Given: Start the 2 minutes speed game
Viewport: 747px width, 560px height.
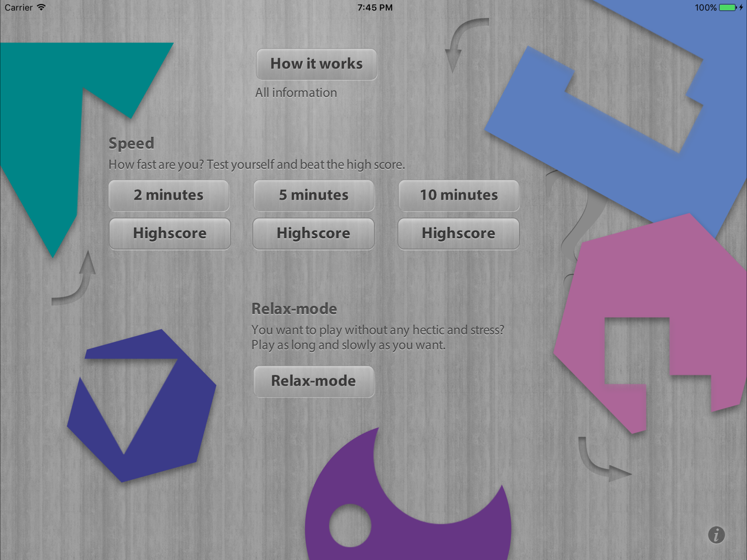Looking at the screenshot, I should click(x=169, y=196).
